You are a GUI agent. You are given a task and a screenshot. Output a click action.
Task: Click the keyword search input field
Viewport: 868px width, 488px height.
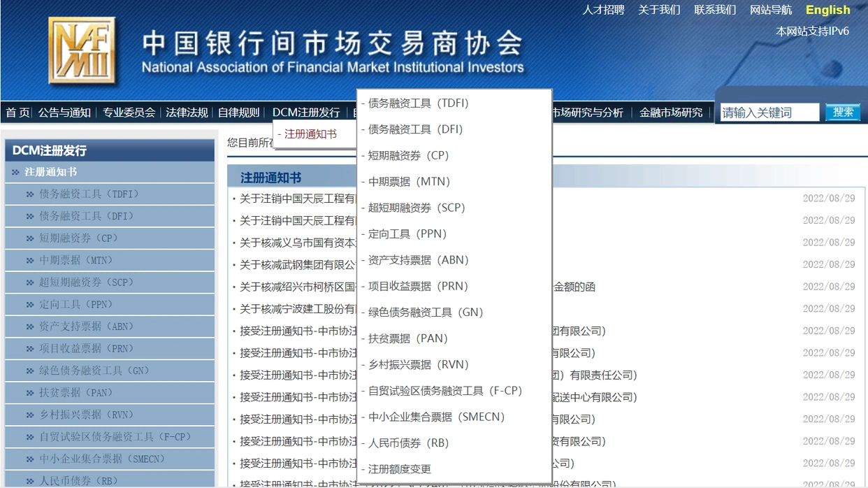(x=769, y=113)
